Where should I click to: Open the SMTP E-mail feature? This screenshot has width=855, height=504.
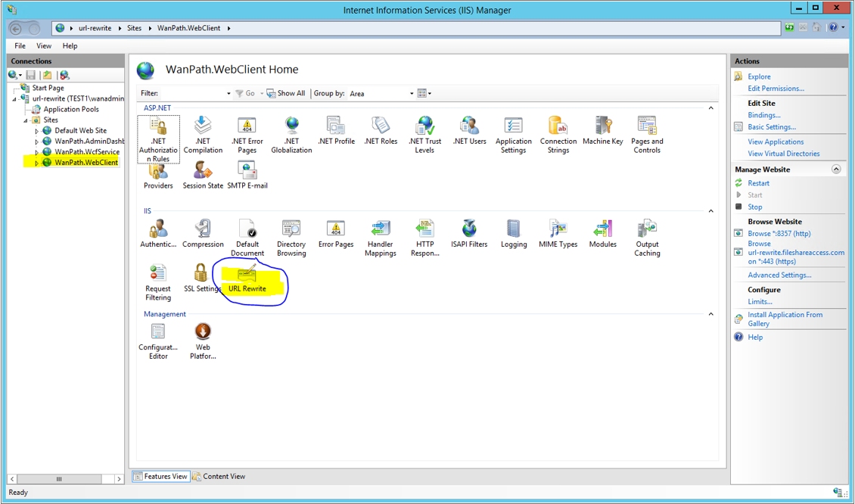pos(247,176)
